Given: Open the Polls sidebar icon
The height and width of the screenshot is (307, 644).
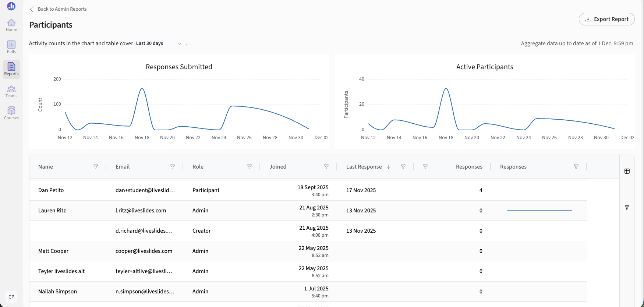Looking at the screenshot, I should coord(11,47).
